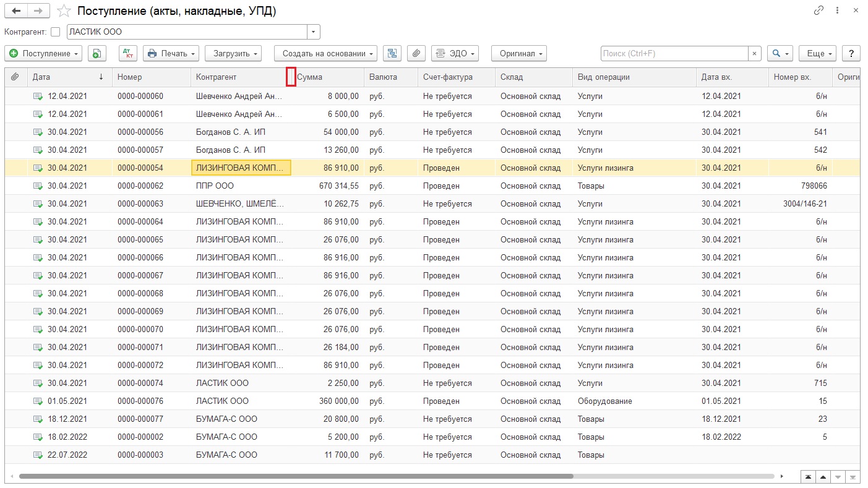Click document icon of row 0000-000003
Screen dimensions: 868x488
(38, 455)
